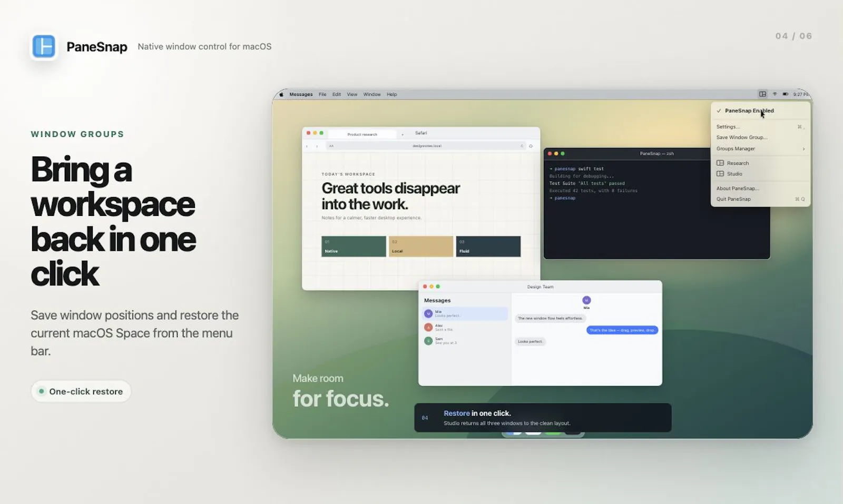Open the View menu
843x504 pixels.
click(x=352, y=94)
